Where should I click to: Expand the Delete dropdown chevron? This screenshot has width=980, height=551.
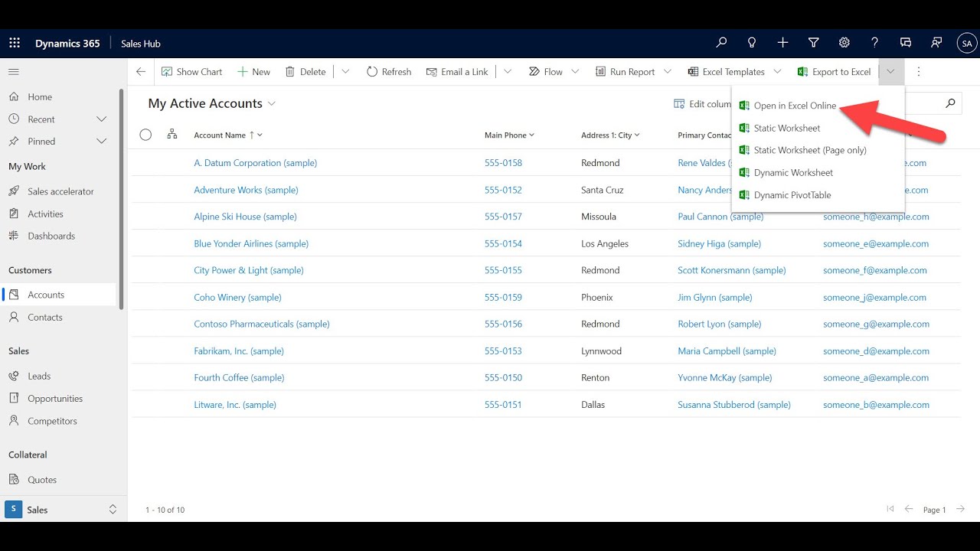[345, 72]
